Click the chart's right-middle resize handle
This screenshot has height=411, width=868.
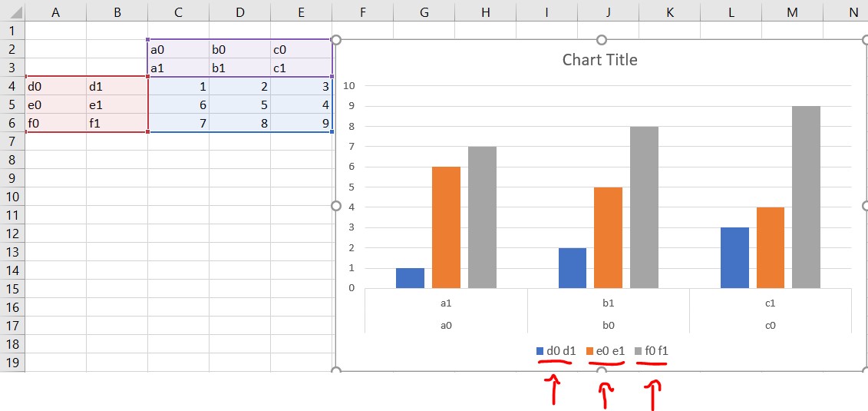coord(866,205)
